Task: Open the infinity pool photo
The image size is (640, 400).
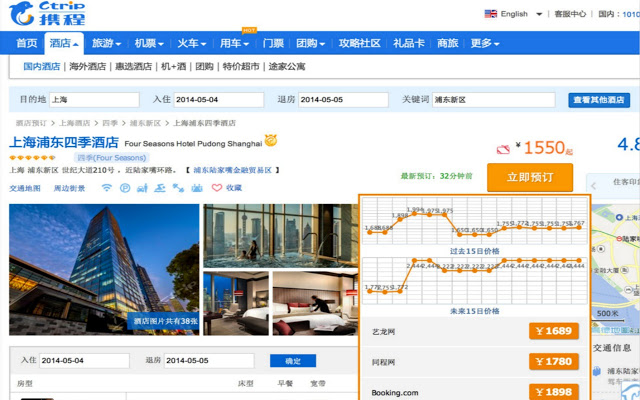Action: [281, 236]
